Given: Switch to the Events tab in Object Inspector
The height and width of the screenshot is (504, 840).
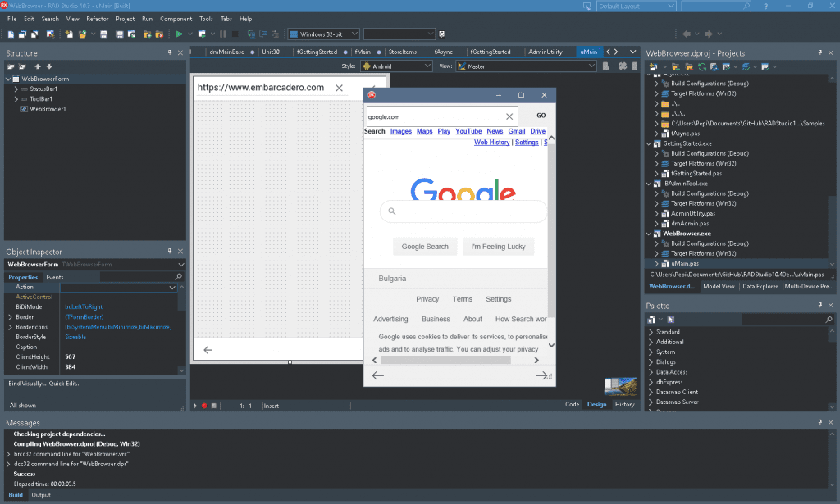Looking at the screenshot, I should click(55, 277).
